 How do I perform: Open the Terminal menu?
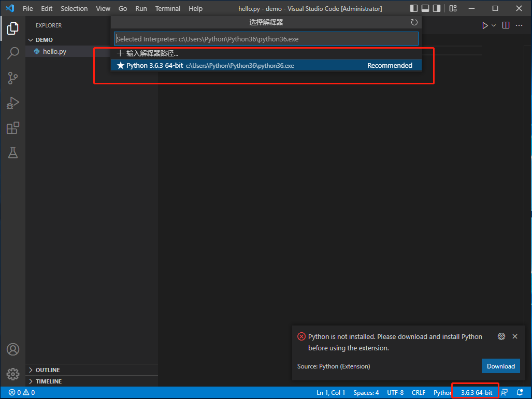pyautogui.click(x=168, y=8)
